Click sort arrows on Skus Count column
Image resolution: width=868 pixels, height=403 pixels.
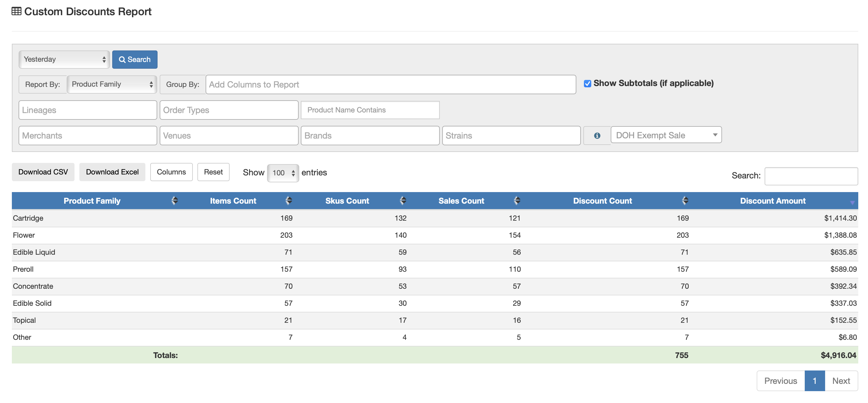tap(403, 201)
